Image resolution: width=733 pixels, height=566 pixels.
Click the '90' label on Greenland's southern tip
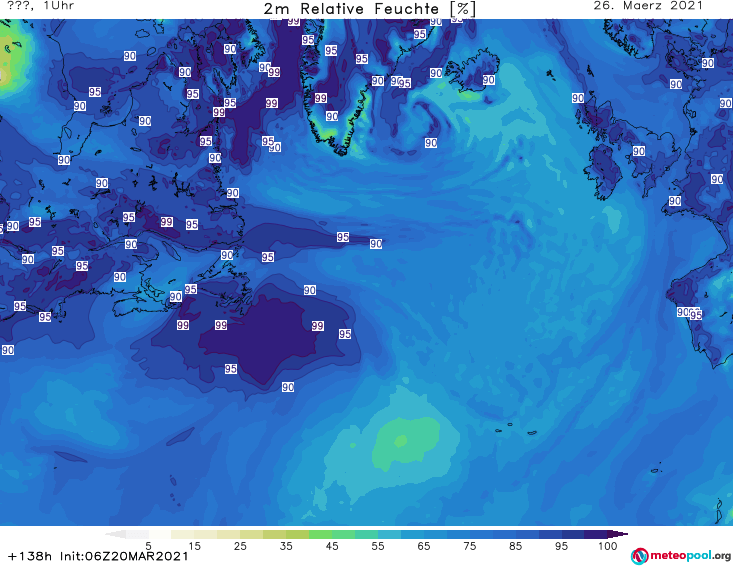[332, 116]
